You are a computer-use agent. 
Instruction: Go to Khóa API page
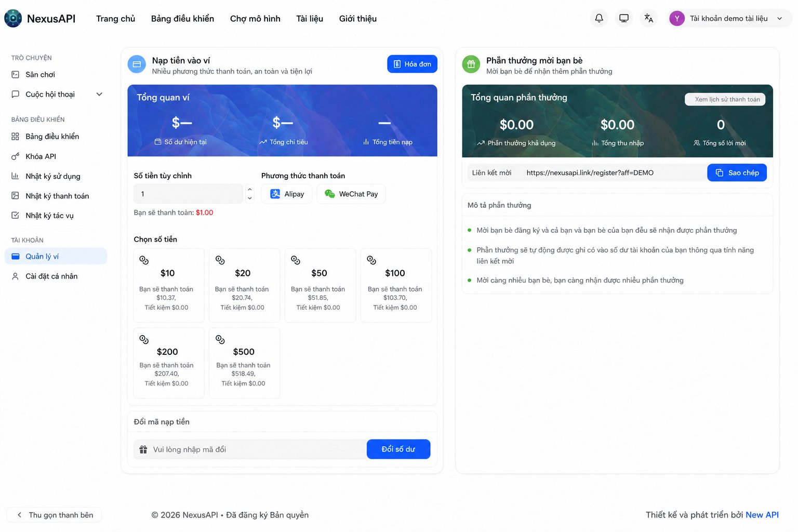[56, 156]
